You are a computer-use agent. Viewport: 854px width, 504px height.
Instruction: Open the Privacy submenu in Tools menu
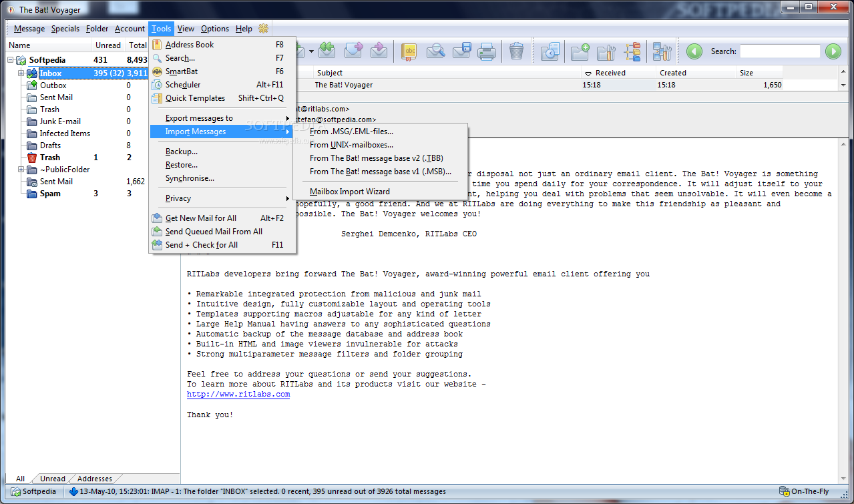click(x=222, y=198)
